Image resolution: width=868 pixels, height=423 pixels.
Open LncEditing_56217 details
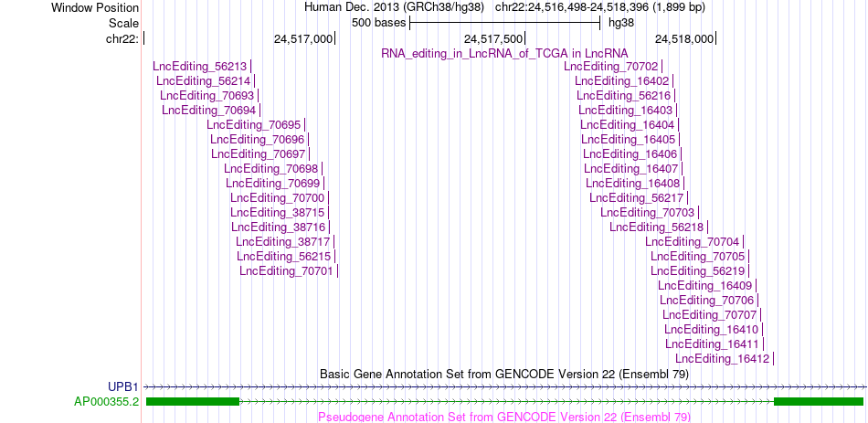(x=637, y=197)
